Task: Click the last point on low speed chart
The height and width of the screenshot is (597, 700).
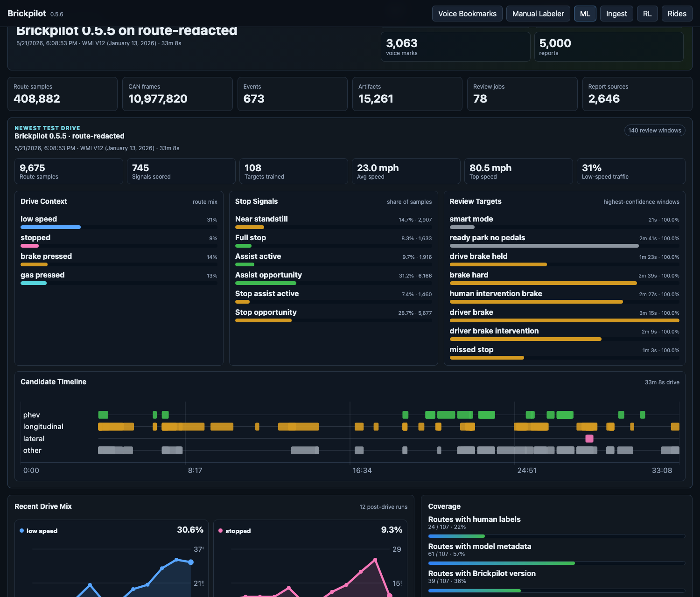Action: 191,562
